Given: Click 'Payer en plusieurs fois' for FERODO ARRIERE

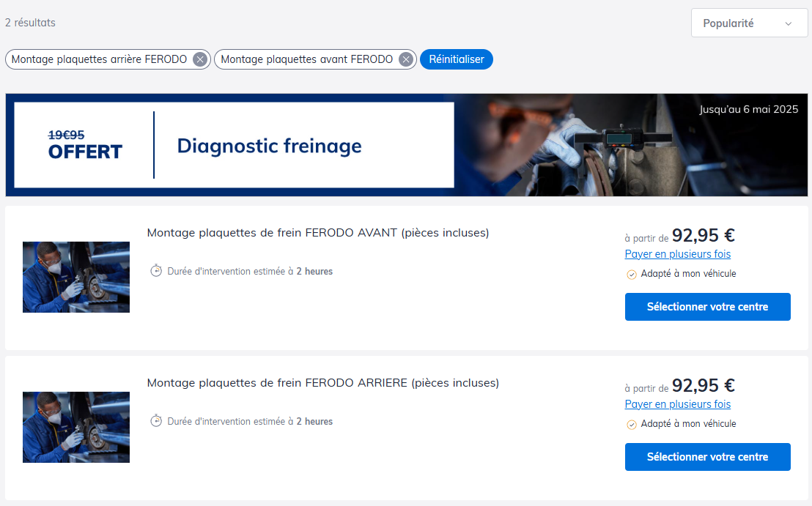Looking at the screenshot, I should [677, 404].
